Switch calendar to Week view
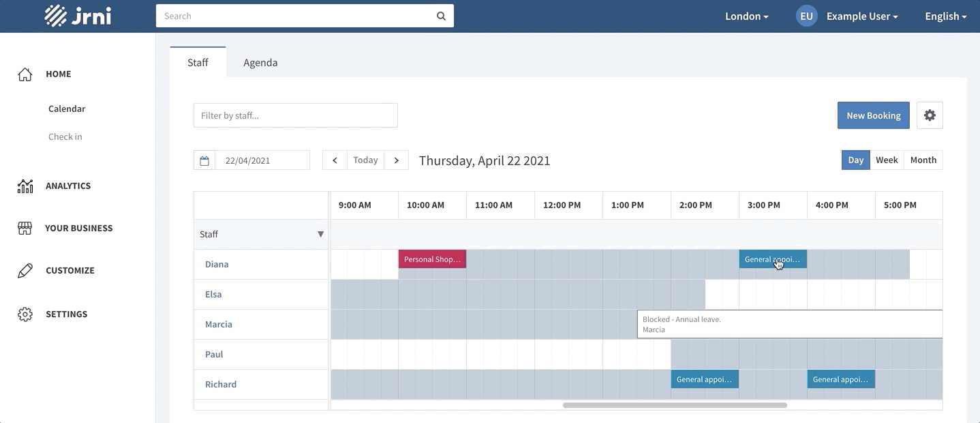The image size is (980, 423). coord(887,160)
